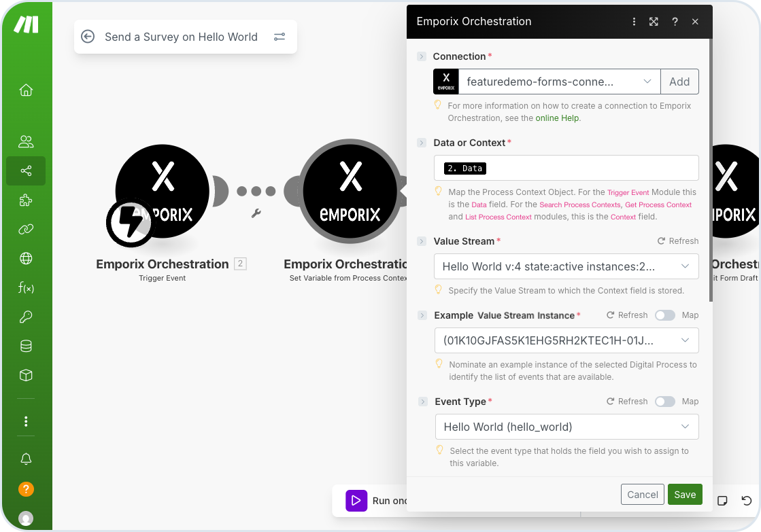Open the Keys icon in sidebar
This screenshot has height=532, width=761.
click(x=26, y=317)
